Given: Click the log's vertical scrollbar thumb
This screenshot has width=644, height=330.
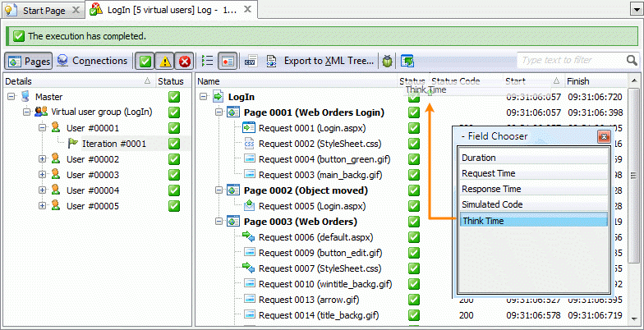Looking at the screenshot, I should [x=634, y=176].
